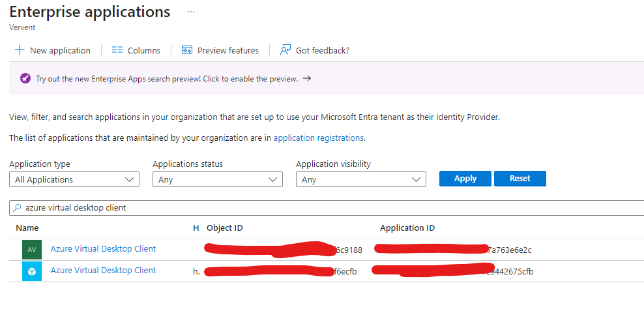Click the blue cube application icon
The height and width of the screenshot is (324, 644).
coord(32,271)
